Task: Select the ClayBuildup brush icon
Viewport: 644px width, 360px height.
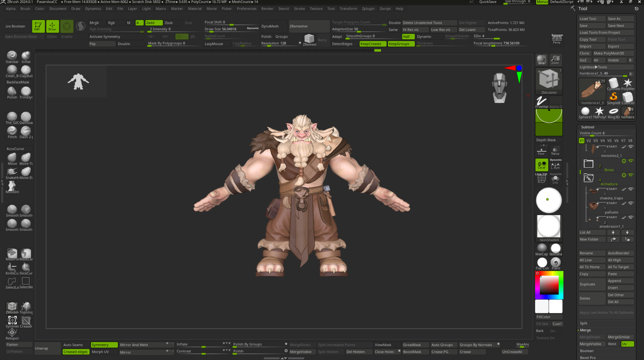Action: point(26,70)
